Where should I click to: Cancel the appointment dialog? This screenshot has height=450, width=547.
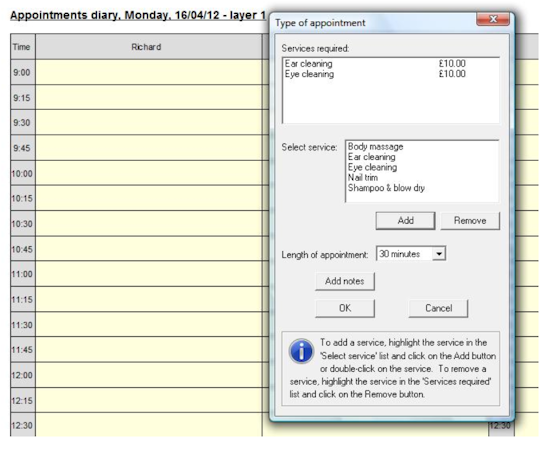point(438,308)
